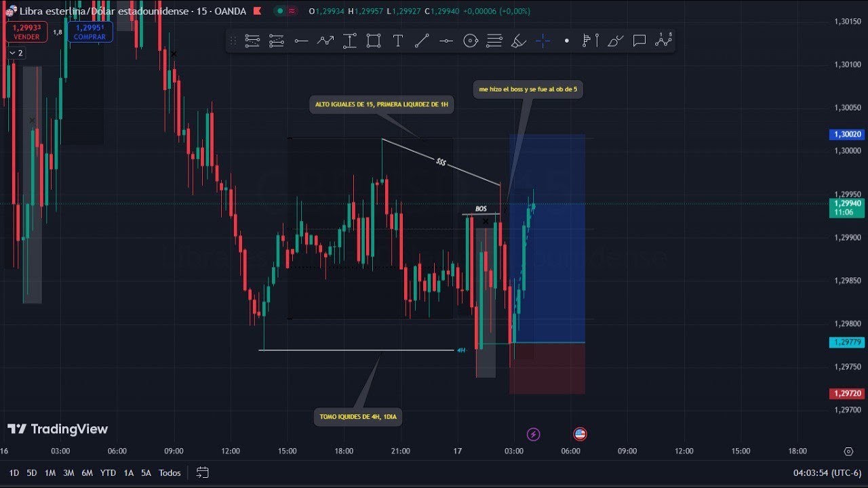Click the US flag economic event icon
The image size is (868, 488).
580,434
